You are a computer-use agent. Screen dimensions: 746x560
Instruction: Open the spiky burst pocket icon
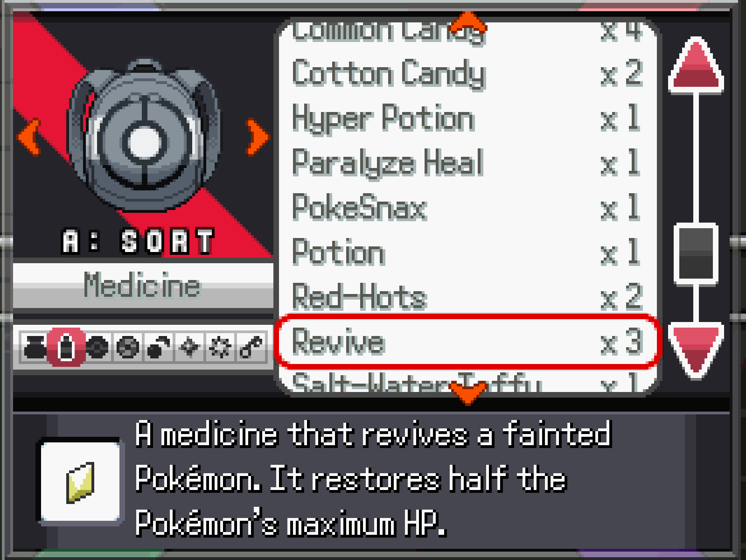(x=220, y=346)
